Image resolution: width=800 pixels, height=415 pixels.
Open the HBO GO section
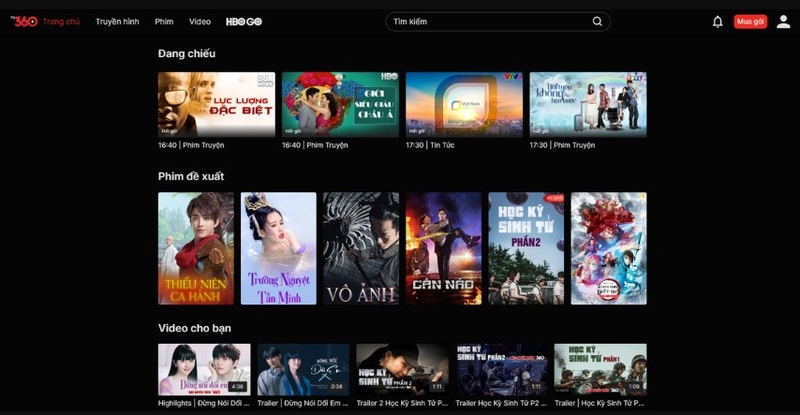point(244,21)
